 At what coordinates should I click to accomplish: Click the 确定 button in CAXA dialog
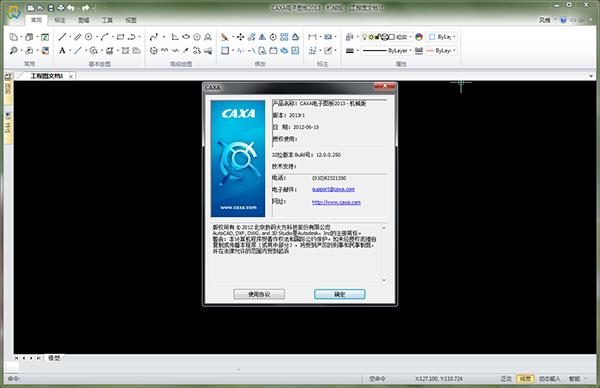coord(339,294)
